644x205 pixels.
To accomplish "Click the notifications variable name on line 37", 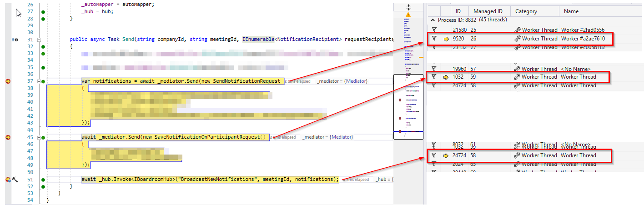I will click(x=111, y=81).
